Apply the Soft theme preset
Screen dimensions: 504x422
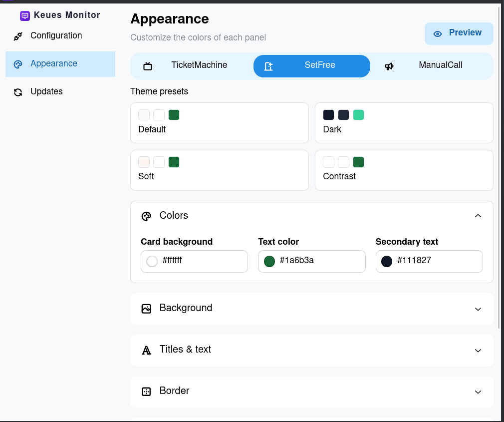(220, 170)
